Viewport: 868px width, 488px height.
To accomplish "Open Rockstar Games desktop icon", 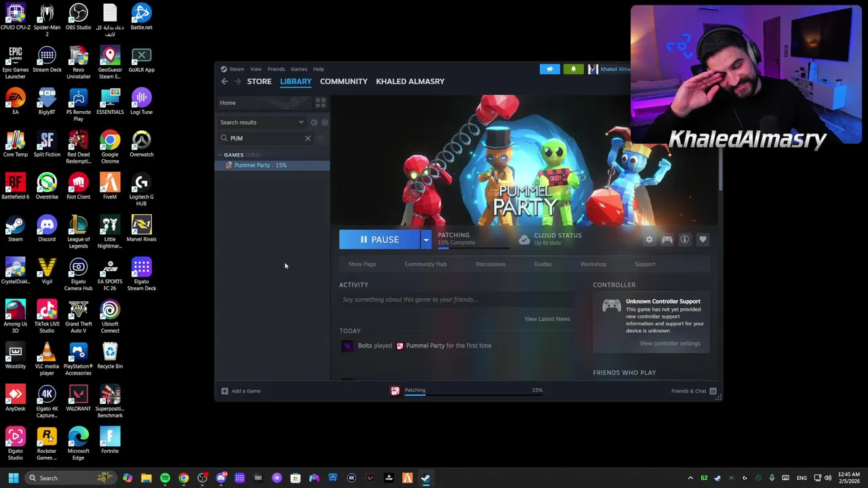I will click(47, 444).
